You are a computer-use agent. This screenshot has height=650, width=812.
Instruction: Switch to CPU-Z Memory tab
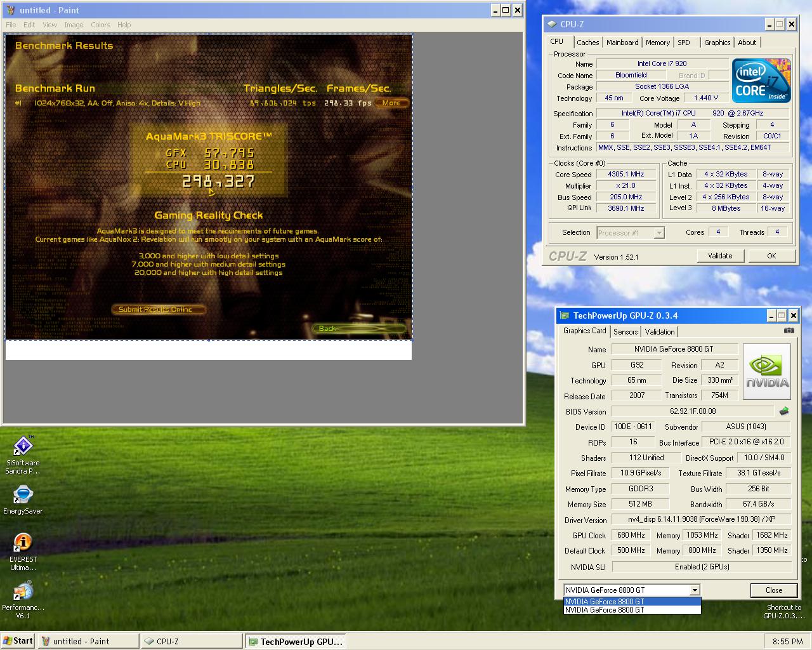point(657,43)
